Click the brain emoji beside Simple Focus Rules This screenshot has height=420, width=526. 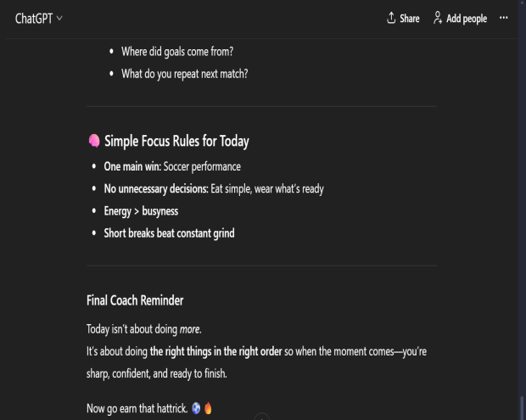(x=94, y=141)
